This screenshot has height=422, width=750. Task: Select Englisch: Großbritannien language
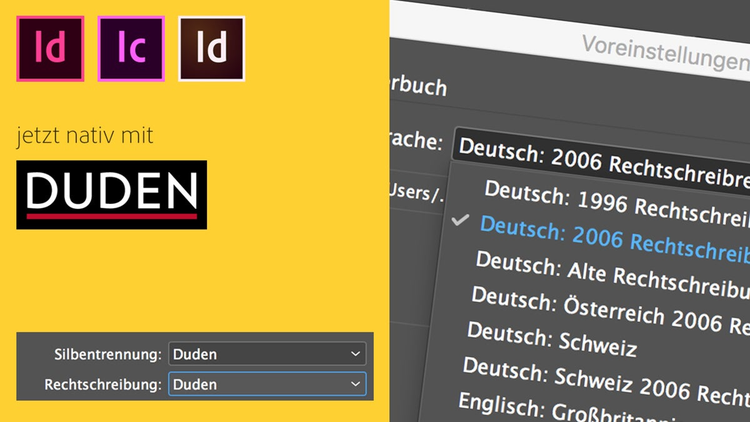569,408
